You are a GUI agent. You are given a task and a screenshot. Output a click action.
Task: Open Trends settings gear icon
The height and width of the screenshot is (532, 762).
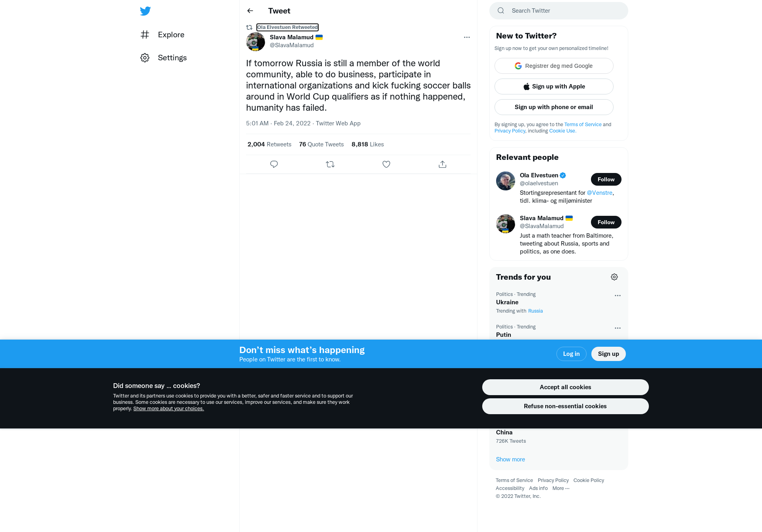coord(614,277)
